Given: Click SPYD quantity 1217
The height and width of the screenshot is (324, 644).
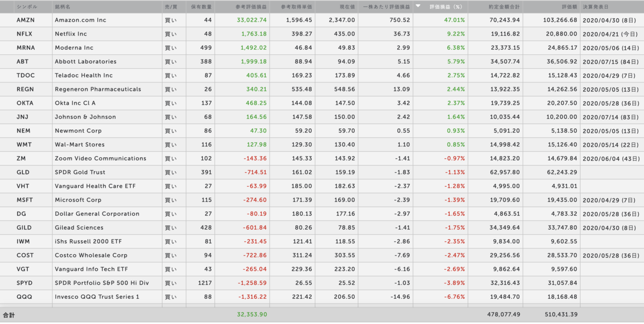Looking at the screenshot, I should pos(205,283).
